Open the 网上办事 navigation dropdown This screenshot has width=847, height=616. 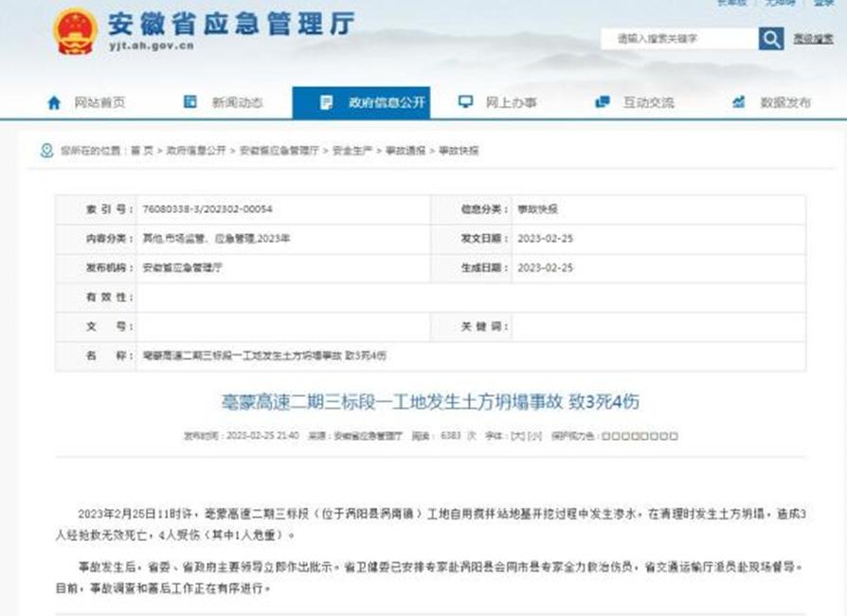(x=512, y=102)
